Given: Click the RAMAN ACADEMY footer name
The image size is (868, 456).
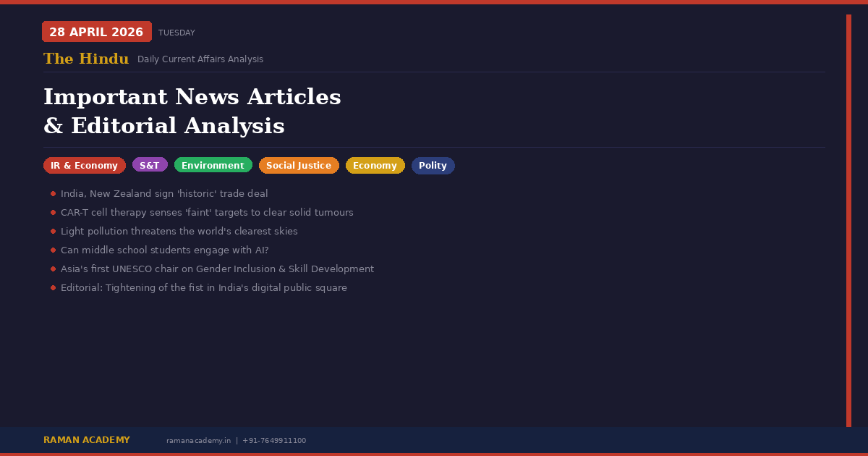Looking at the screenshot, I should 87,440.
